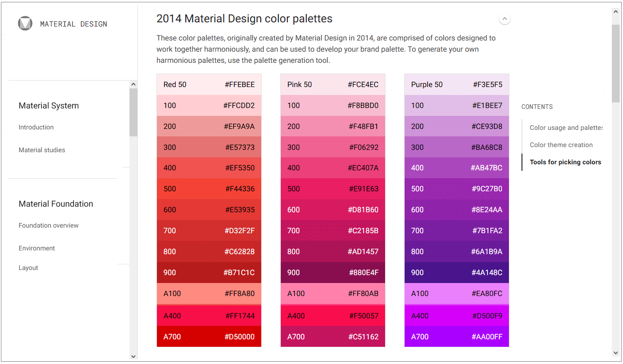Click Pink 400 swatch #EC407A
The width and height of the screenshot is (623, 364).
point(333,168)
